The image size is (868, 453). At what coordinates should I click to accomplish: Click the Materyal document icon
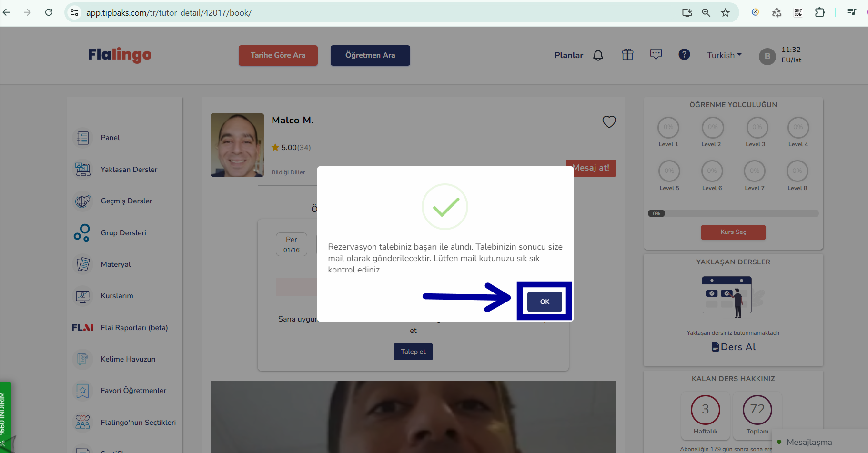coord(82,264)
